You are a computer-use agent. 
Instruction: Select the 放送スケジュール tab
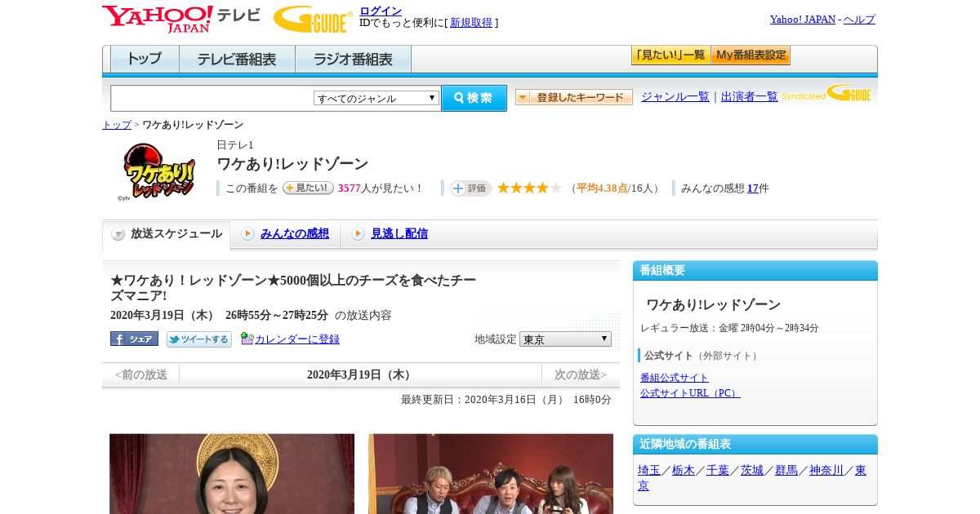tap(167, 234)
